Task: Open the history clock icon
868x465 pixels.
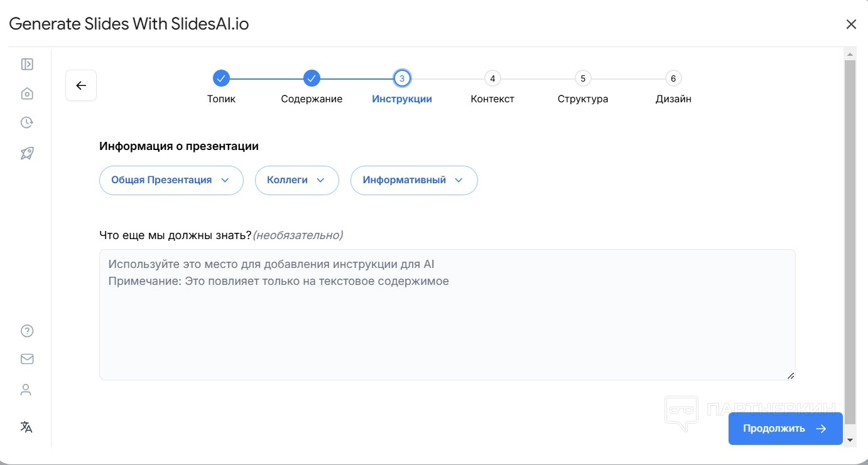Action: 27,122
